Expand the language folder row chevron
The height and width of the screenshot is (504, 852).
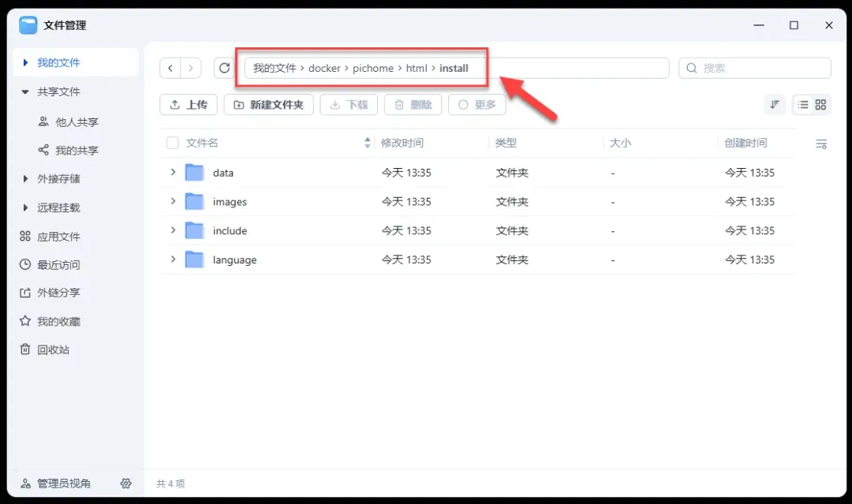173,259
